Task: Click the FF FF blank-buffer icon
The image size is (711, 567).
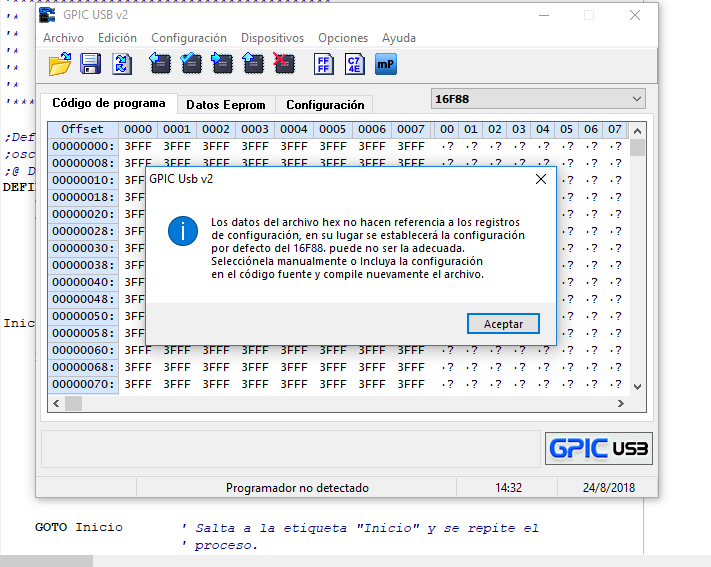Action: [x=323, y=64]
